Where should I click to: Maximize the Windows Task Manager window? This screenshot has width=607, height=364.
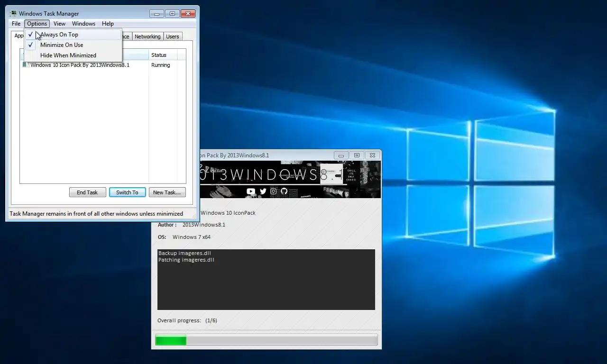tap(172, 14)
